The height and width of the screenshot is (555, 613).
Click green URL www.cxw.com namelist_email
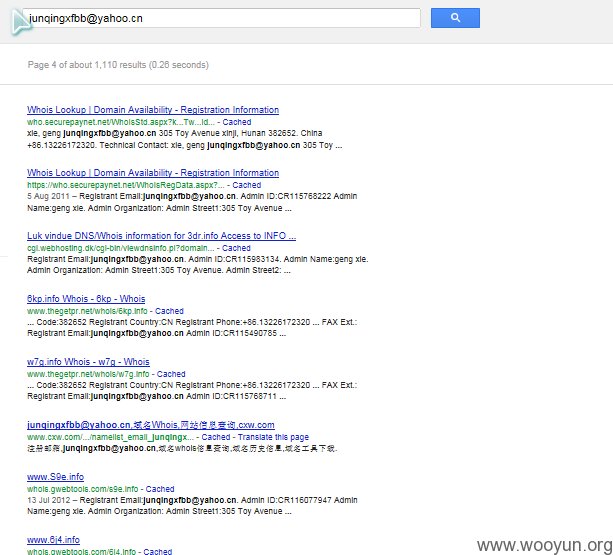pyautogui.click(x=110, y=437)
